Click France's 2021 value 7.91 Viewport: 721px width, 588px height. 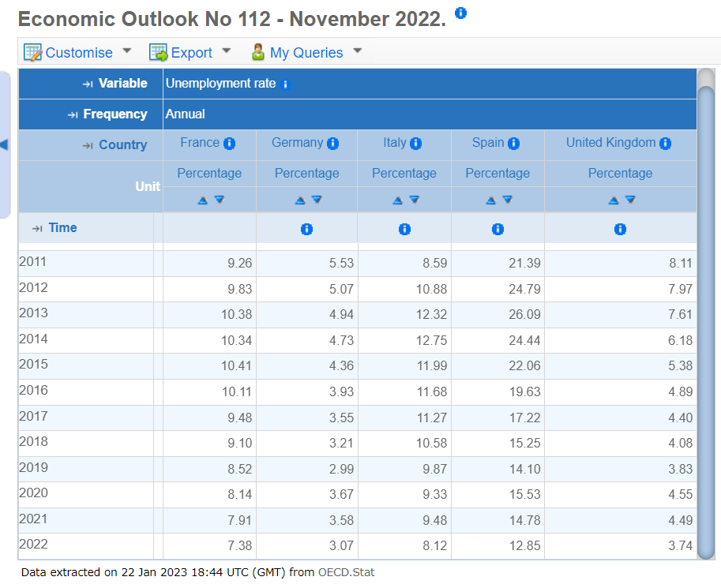239,520
